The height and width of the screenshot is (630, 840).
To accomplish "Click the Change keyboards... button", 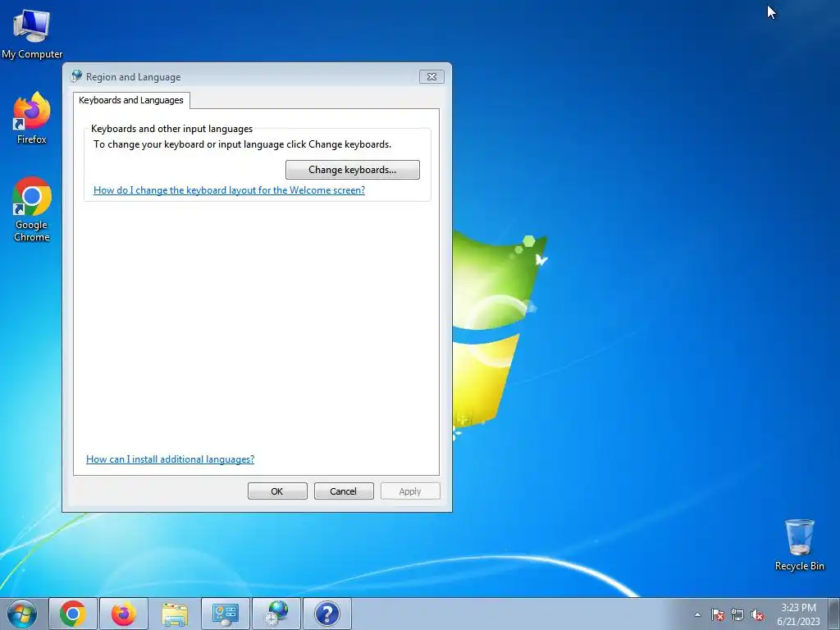I will 353,170.
